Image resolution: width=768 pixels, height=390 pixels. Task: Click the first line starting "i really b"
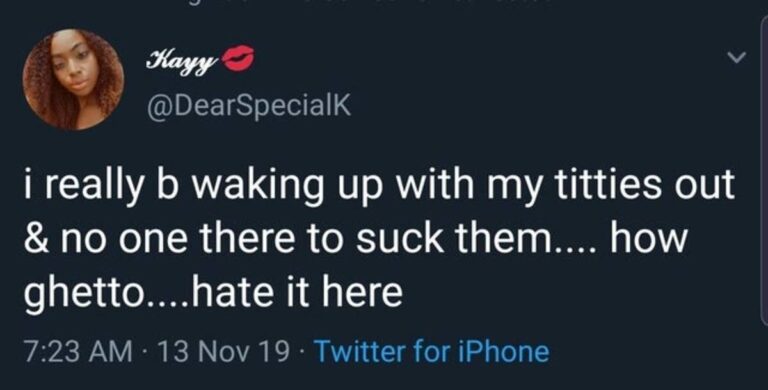pos(380,187)
